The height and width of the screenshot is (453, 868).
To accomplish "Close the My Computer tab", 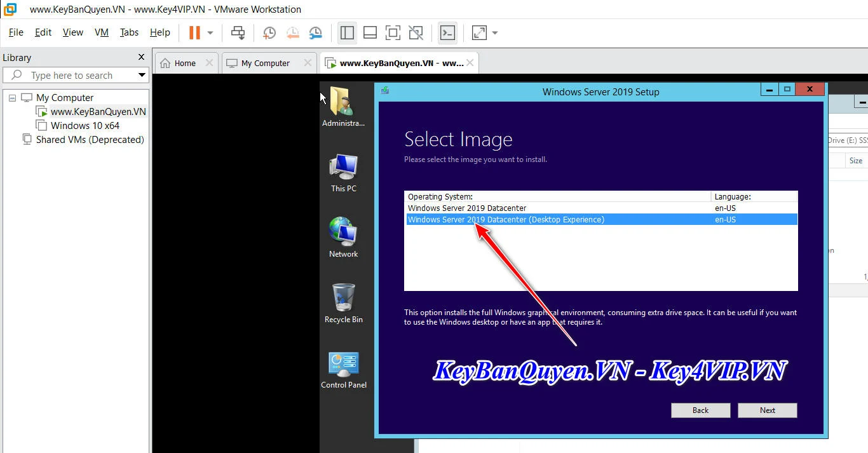I will [308, 63].
